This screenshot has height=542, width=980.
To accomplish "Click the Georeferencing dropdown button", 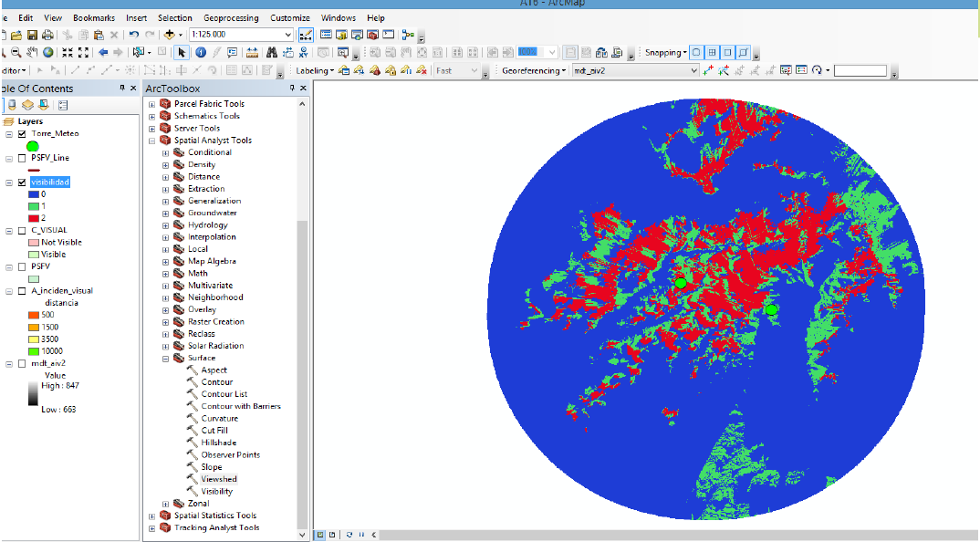I will [x=534, y=71].
